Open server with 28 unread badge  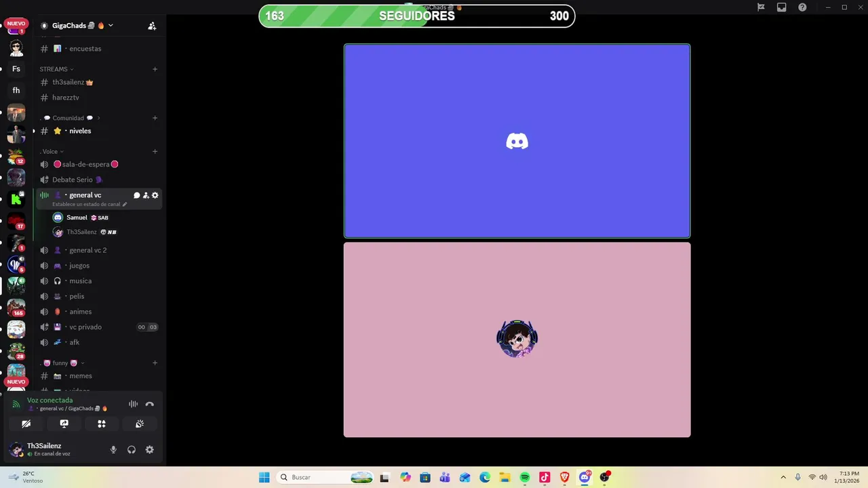16,351
